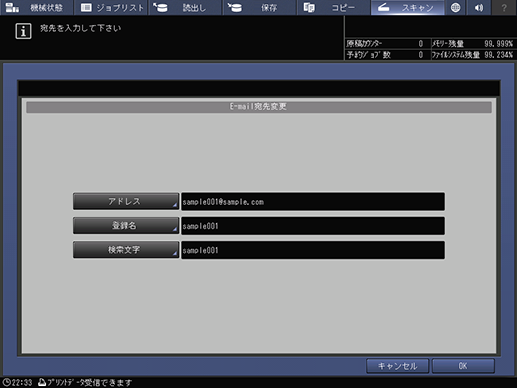Click the メモリー残量 99.999% value
Viewport: 517px width, 388px height.
point(498,44)
